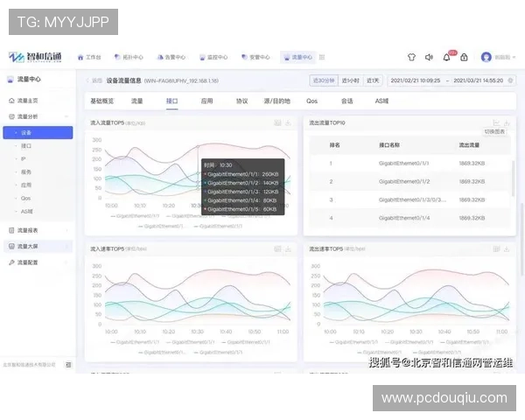525x420 pixels.
Task: Click rank 2 interface GigabitEthernet0/1/2 in table
Action: pos(404,181)
